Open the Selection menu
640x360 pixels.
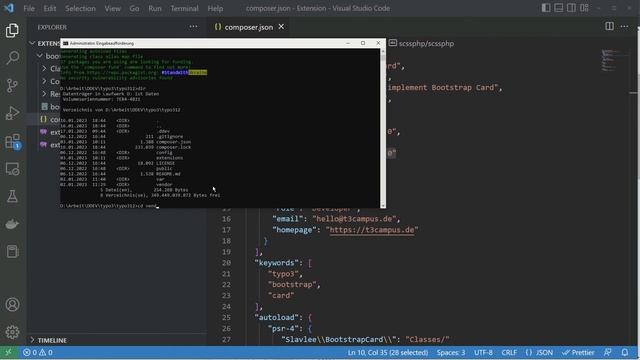pos(80,8)
